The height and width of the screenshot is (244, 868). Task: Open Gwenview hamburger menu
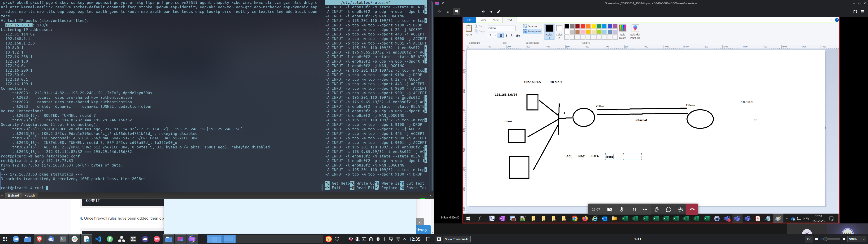pos(863,12)
